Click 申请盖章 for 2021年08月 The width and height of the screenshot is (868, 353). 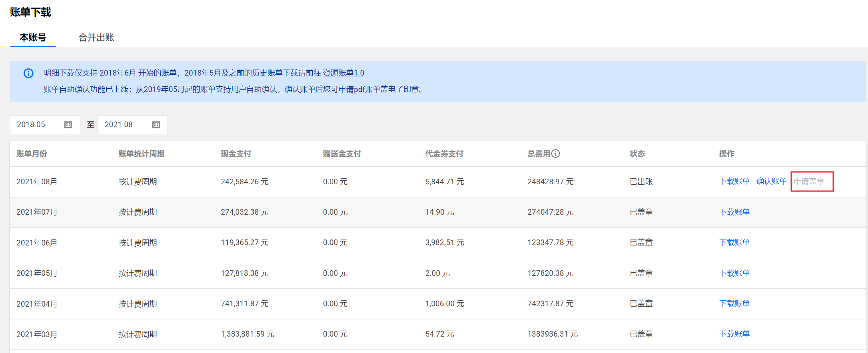[x=809, y=181]
